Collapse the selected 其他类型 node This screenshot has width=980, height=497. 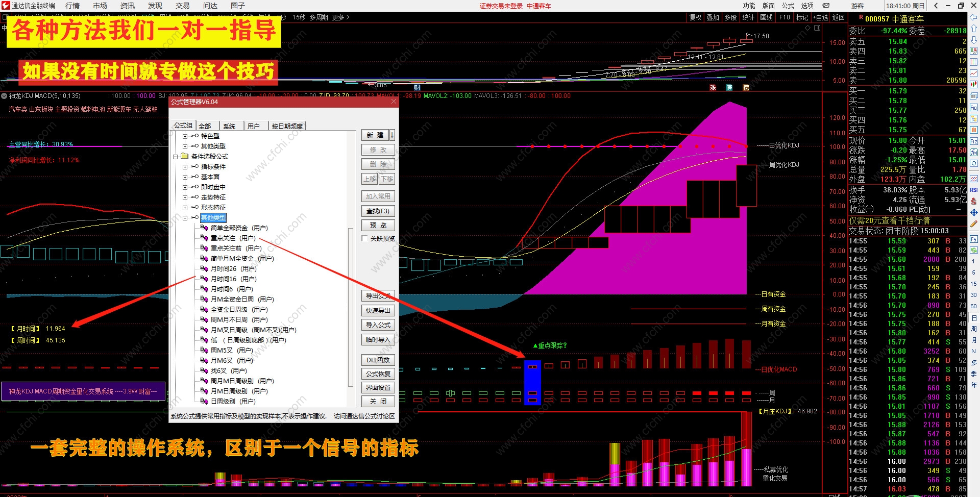coord(185,218)
